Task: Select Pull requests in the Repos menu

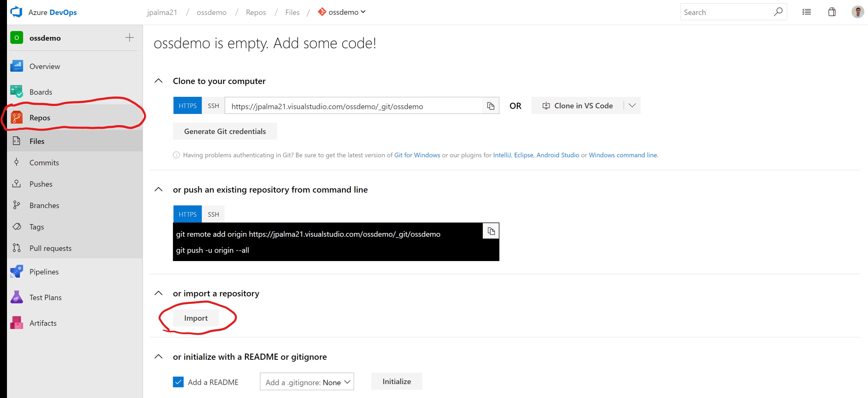Action: 50,248
